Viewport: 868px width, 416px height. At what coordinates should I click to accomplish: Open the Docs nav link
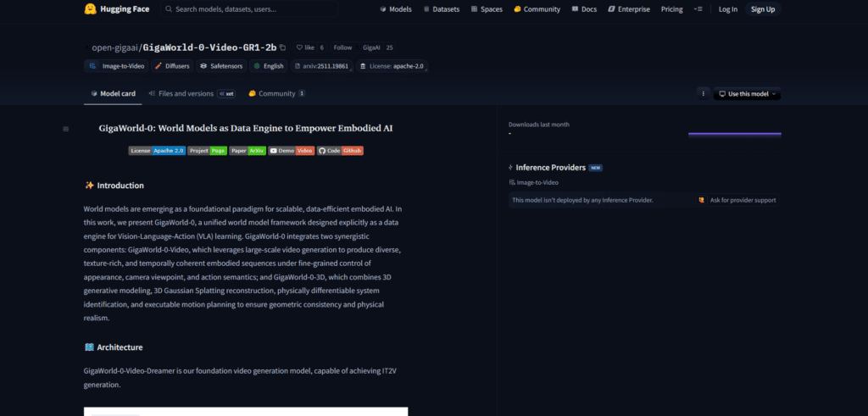pyautogui.click(x=584, y=8)
